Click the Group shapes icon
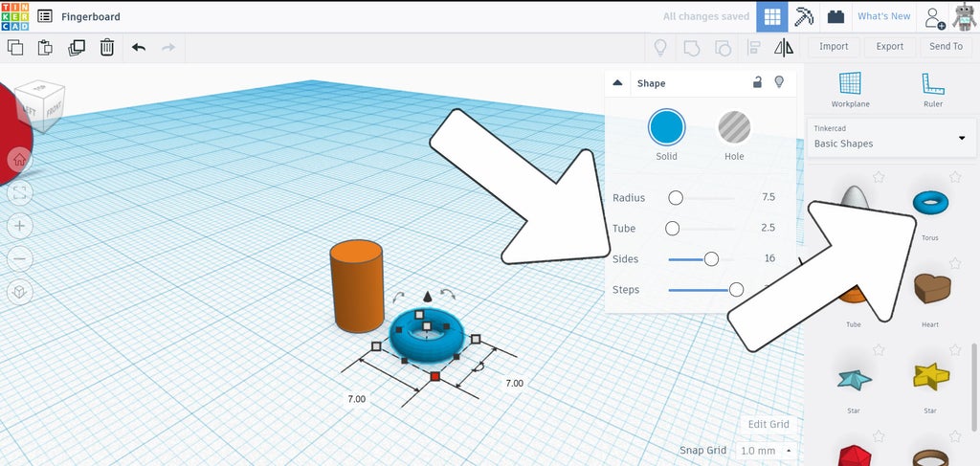Viewport: 980px width, 466px height. click(692, 48)
